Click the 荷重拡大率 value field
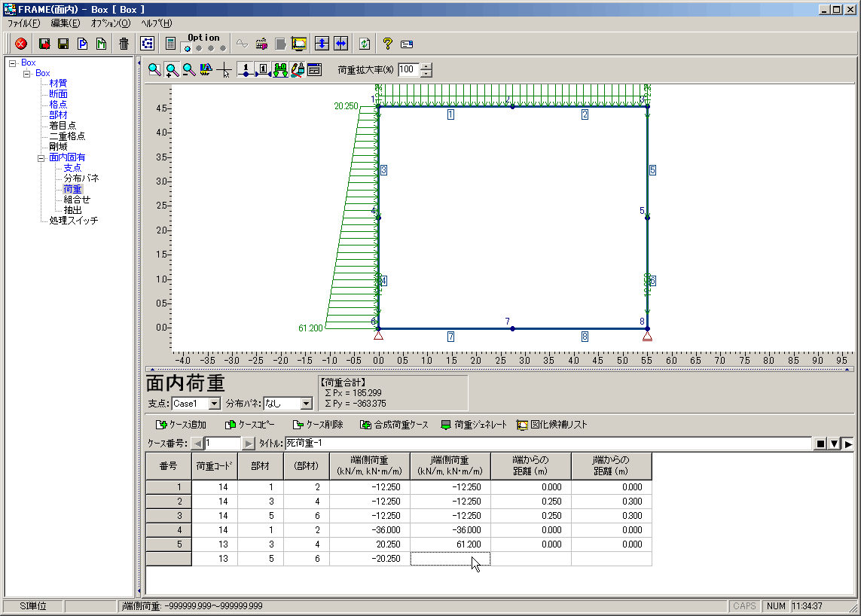Viewport: 861px width, 616px height. pos(409,70)
